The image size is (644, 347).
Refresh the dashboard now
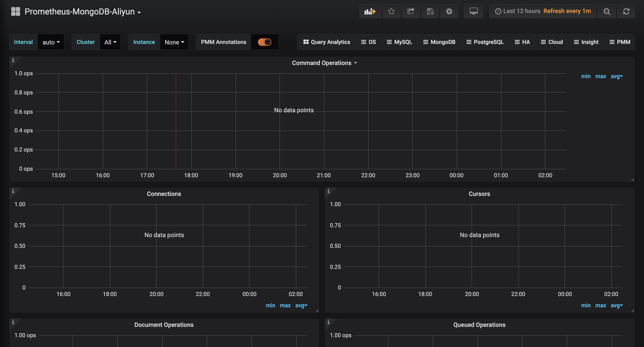tap(626, 11)
